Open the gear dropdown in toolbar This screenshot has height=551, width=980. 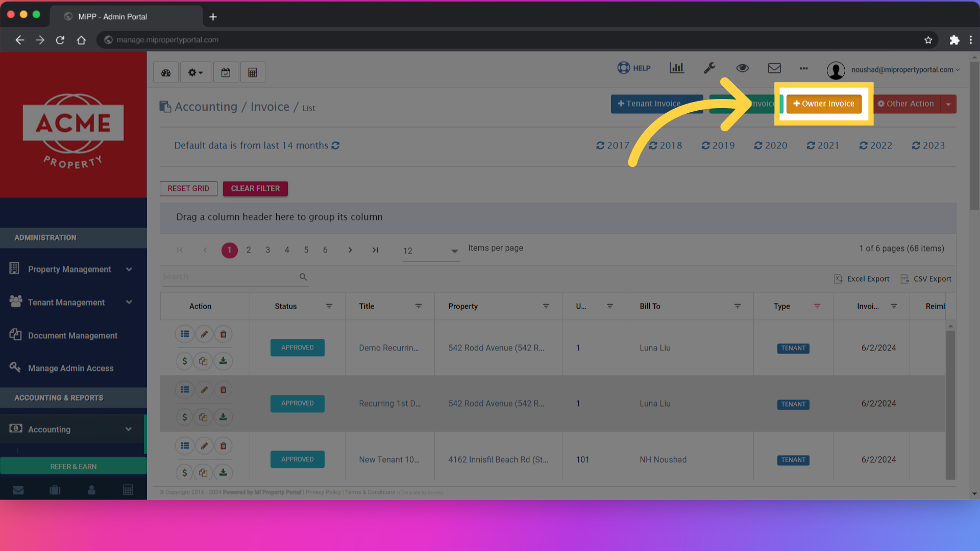[195, 72]
